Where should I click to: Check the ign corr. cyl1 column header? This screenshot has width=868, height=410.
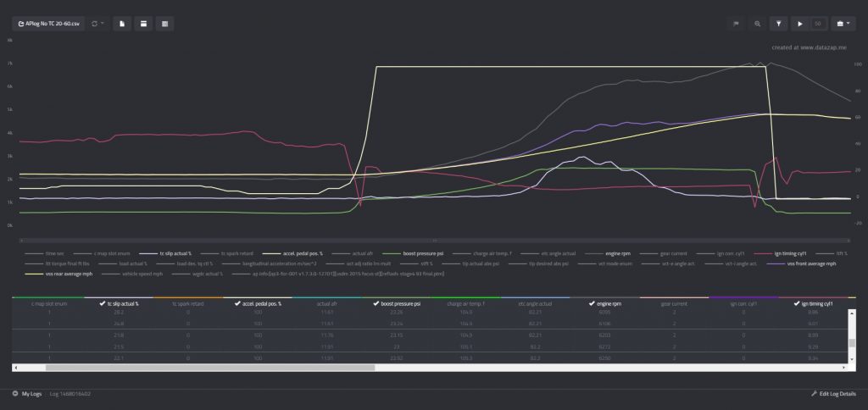click(x=743, y=303)
